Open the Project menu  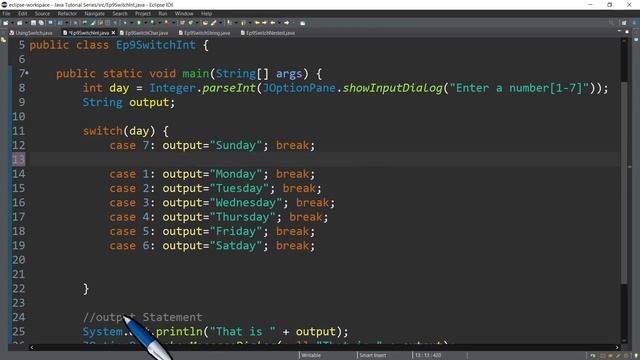pyautogui.click(x=143, y=13)
